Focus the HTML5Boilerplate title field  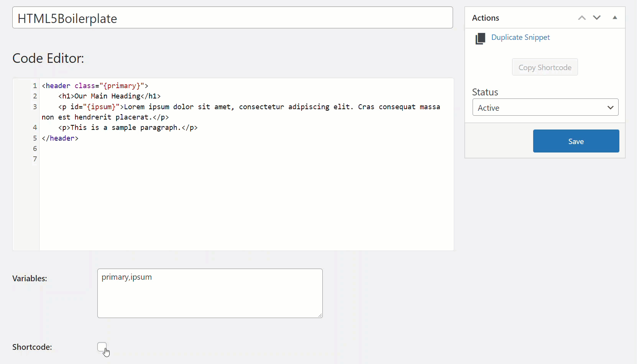[233, 18]
